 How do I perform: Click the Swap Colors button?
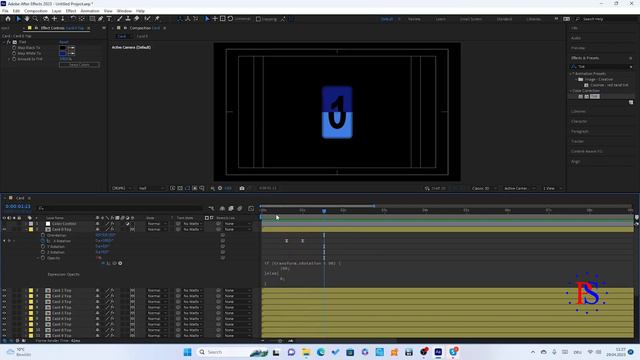79,65
